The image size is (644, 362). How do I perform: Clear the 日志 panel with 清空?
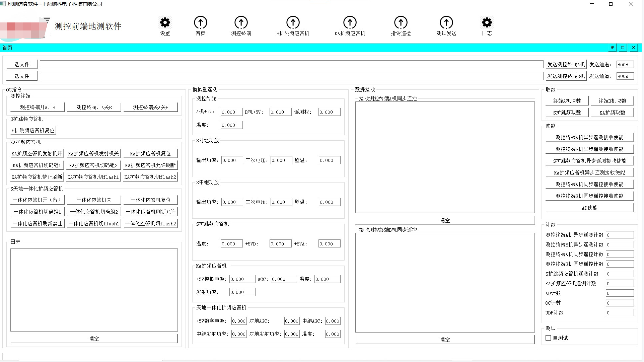94,339
